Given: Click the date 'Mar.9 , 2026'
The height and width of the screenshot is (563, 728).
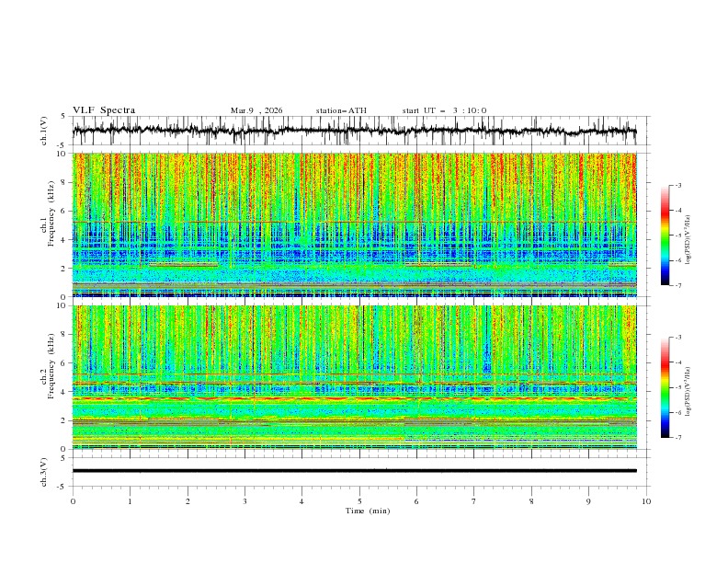Looking at the screenshot, I should click(256, 110).
